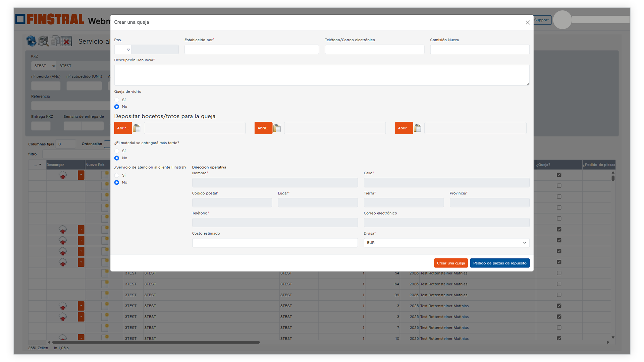This screenshot has width=644, height=362.
Task: Focus the Calle input field
Action: pyautogui.click(x=446, y=183)
